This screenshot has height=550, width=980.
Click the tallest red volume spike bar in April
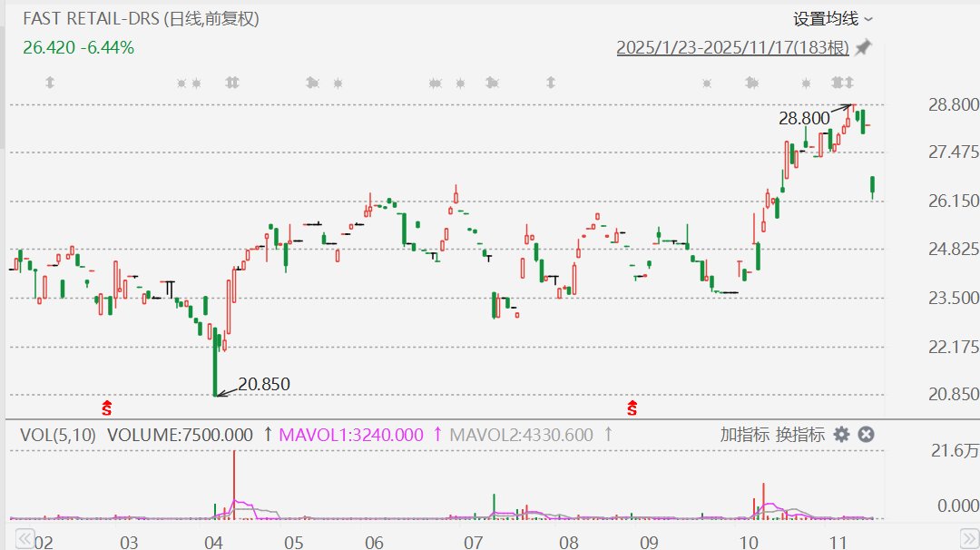coord(234,484)
